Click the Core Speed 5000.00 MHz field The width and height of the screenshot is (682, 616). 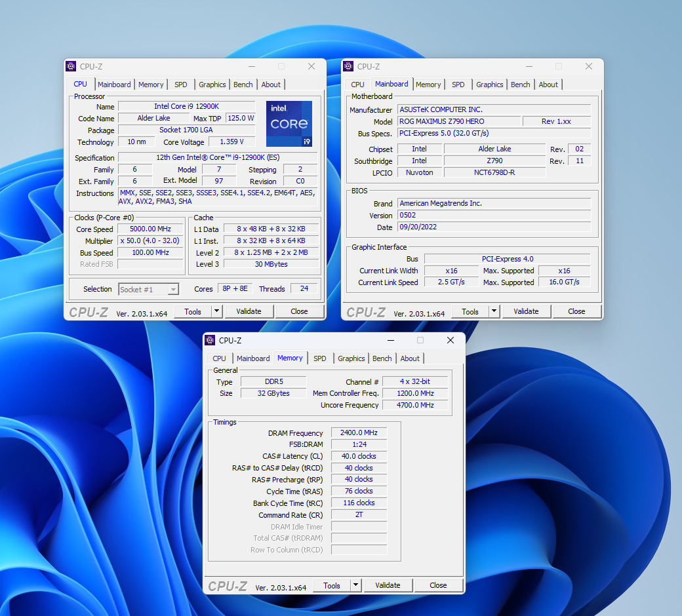pyautogui.click(x=150, y=229)
